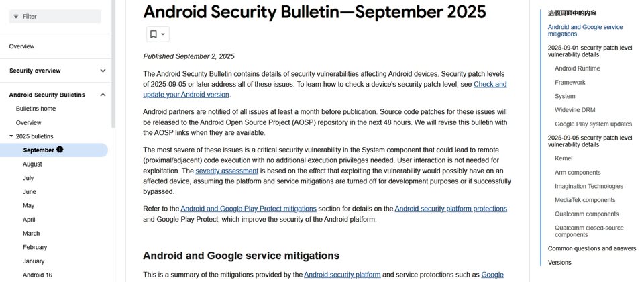Collapse the 2025 bulletins tree

(x=11, y=136)
